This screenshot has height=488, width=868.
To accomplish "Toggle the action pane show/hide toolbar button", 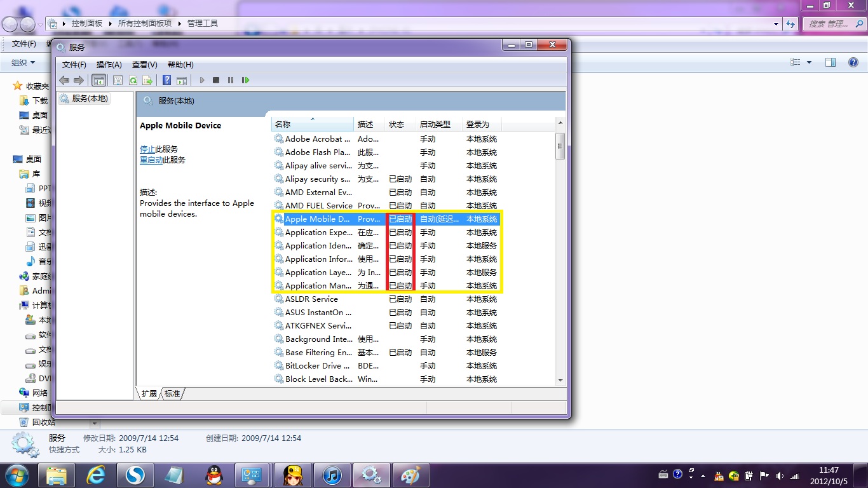I will click(x=182, y=80).
